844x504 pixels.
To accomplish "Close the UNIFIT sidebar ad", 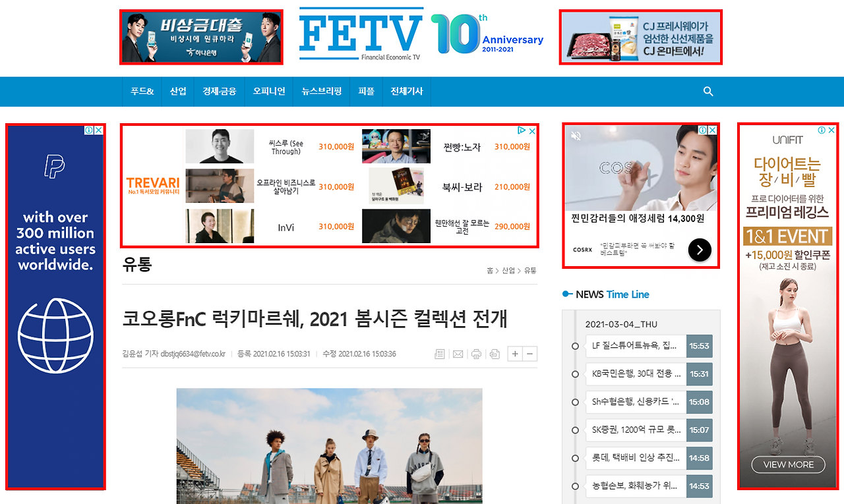I will coord(831,130).
